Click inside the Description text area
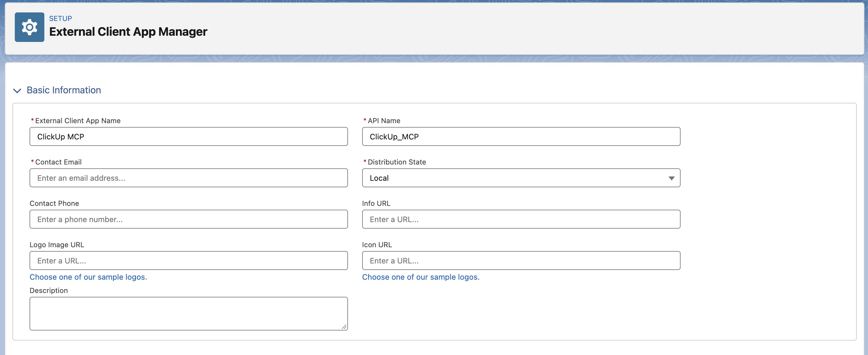The height and width of the screenshot is (355, 868). [188, 313]
